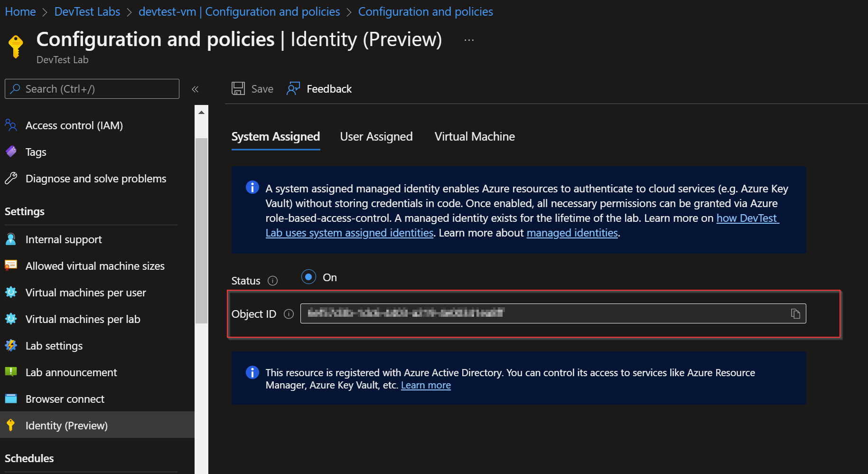Open the ellipsis more options menu
Viewport: 868px width, 474px height.
[469, 40]
